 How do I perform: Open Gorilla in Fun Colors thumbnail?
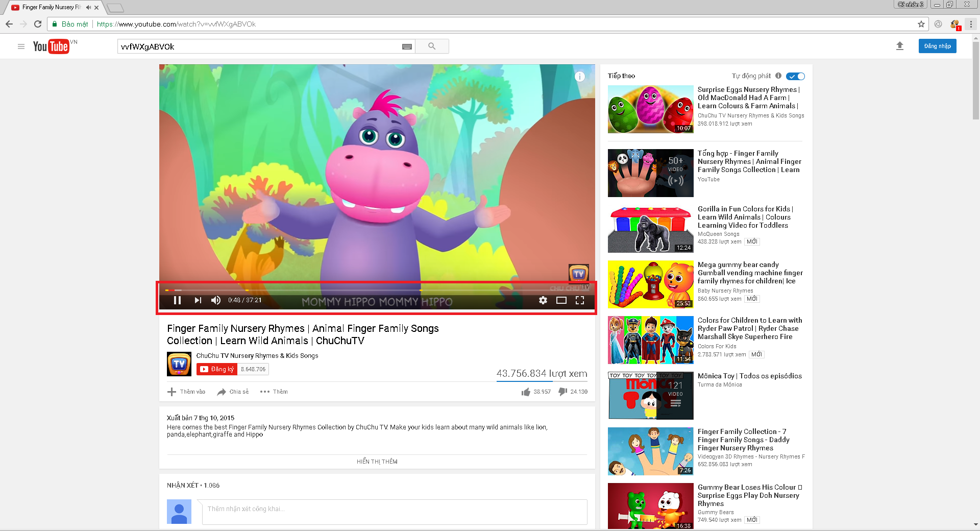click(x=651, y=229)
